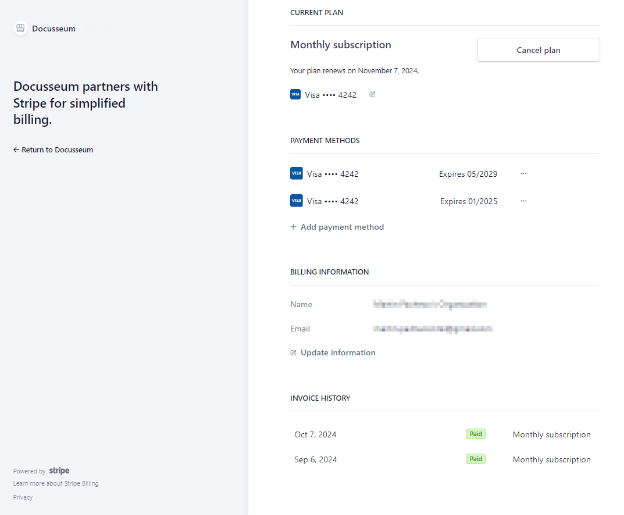
Task: Open more options for card expiring 05/2029
Action: [x=523, y=174]
